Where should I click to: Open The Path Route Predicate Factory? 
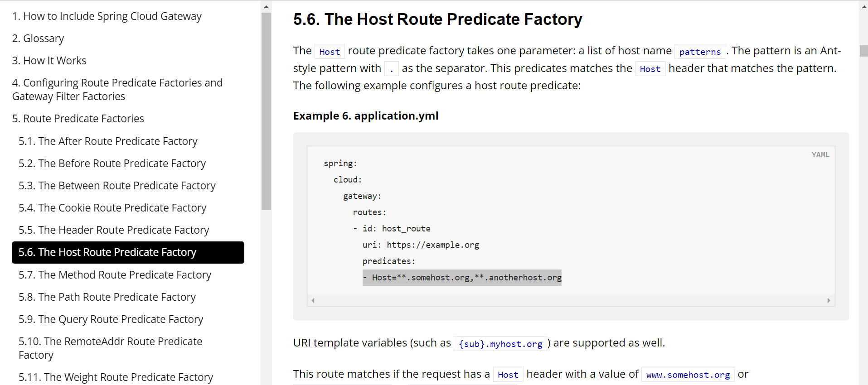(107, 297)
